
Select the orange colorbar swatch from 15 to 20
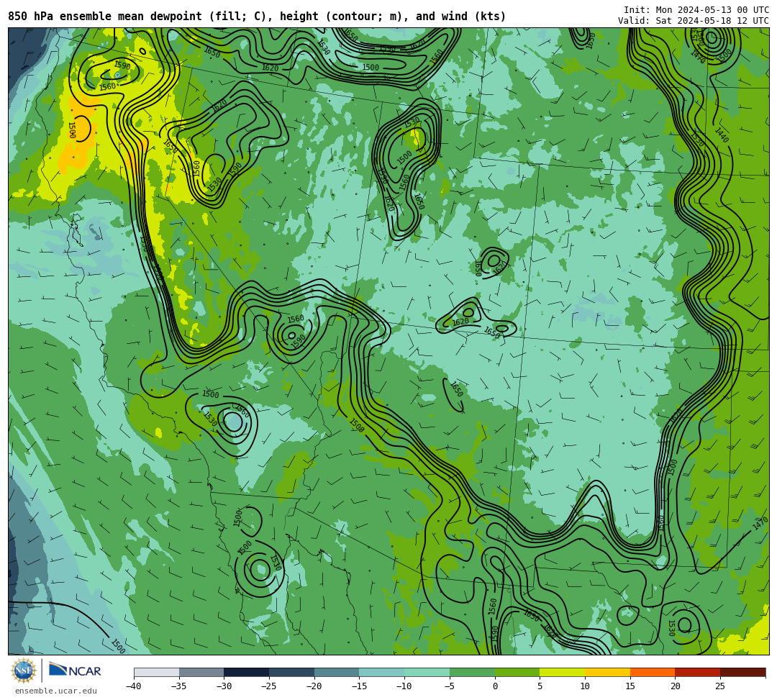click(x=653, y=672)
